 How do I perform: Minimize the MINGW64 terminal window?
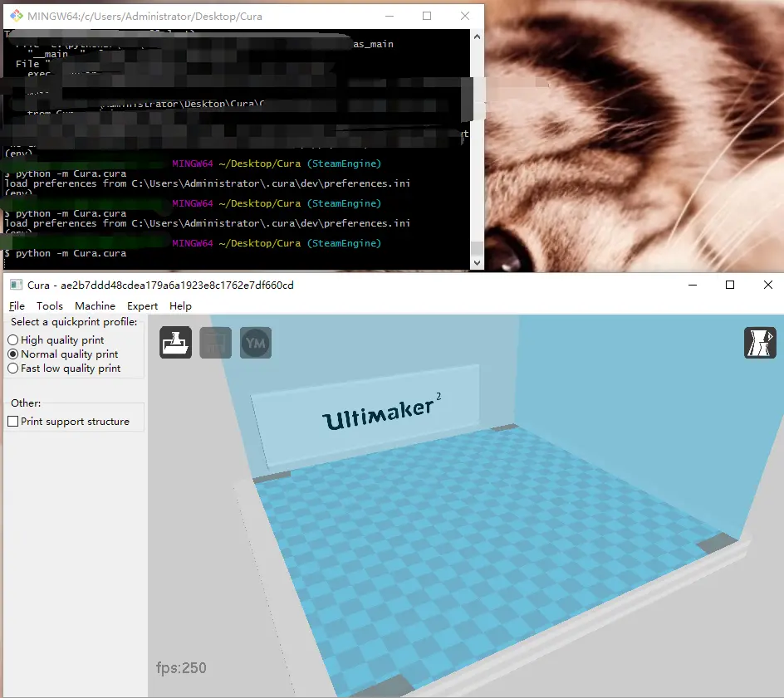pyautogui.click(x=390, y=16)
